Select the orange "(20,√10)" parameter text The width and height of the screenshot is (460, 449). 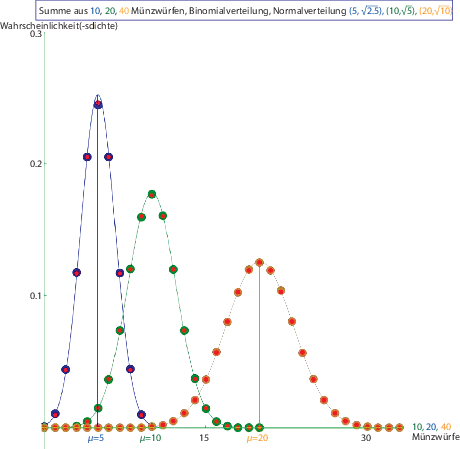[435, 11]
